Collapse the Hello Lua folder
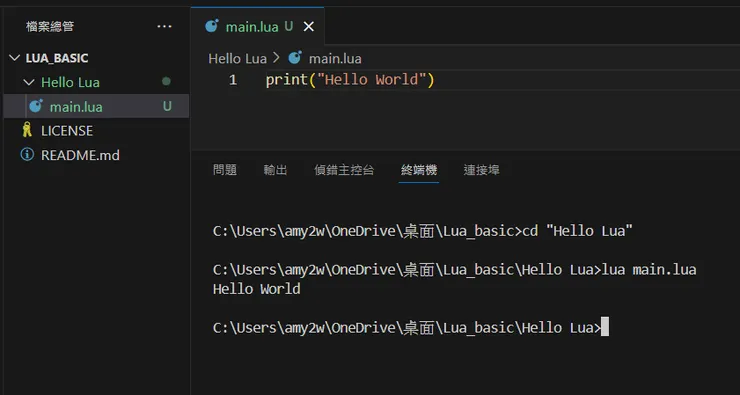740x395 pixels. click(29, 83)
